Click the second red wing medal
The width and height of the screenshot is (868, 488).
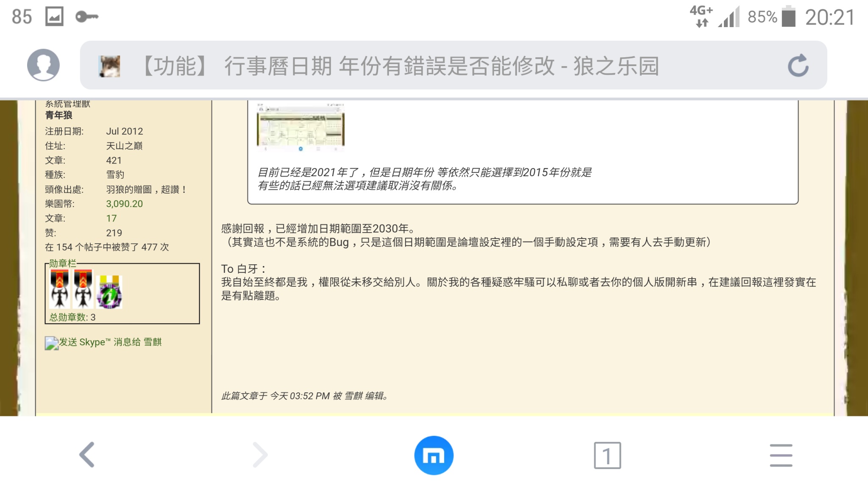[83, 290]
